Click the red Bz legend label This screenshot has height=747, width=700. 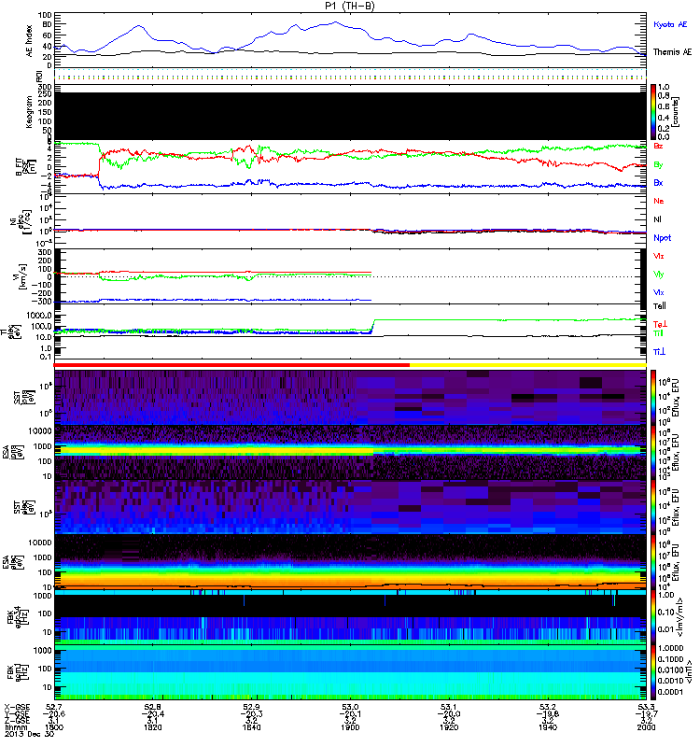click(658, 146)
